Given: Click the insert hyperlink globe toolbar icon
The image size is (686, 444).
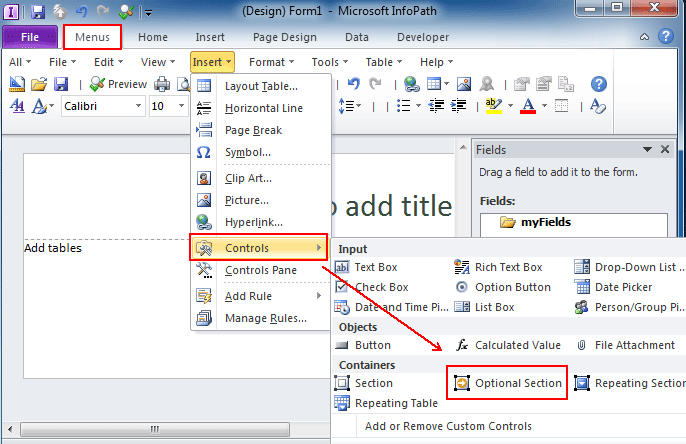Looking at the screenshot, I should click(411, 84).
